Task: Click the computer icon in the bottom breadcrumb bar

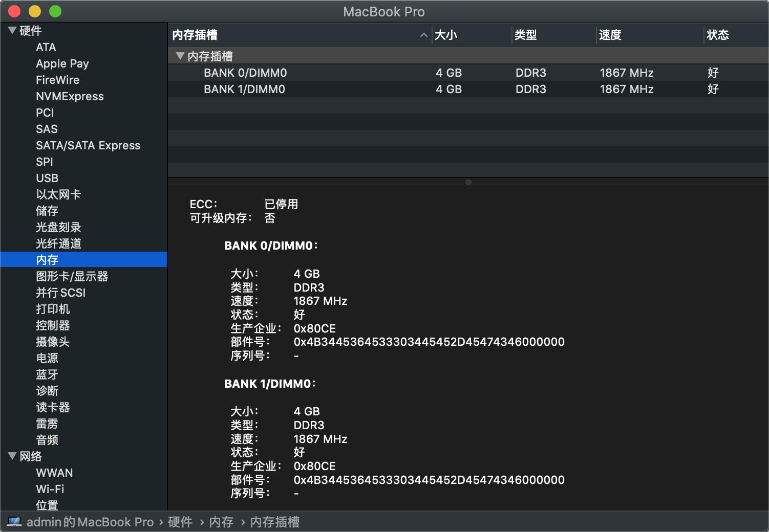Action: tap(14, 522)
